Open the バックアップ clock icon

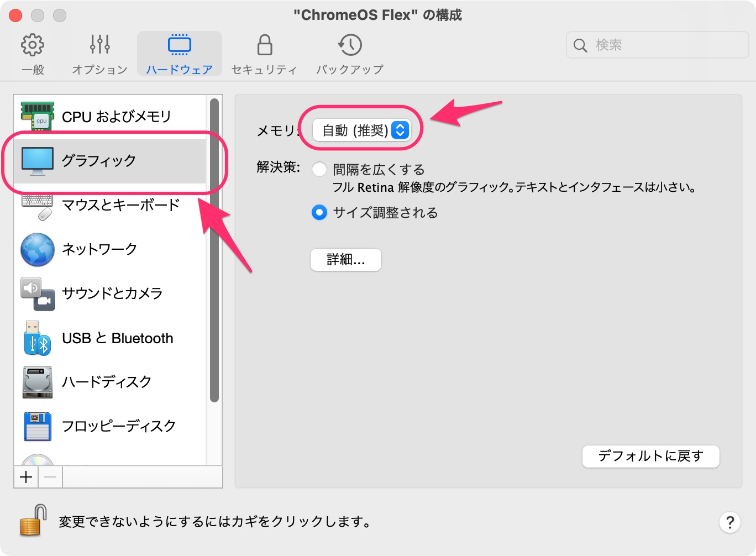[x=350, y=45]
